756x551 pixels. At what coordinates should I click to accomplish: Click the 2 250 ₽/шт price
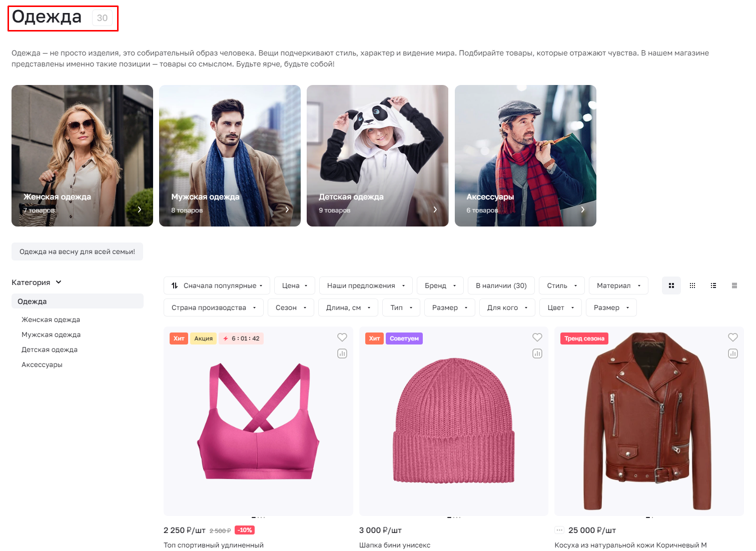(185, 530)
